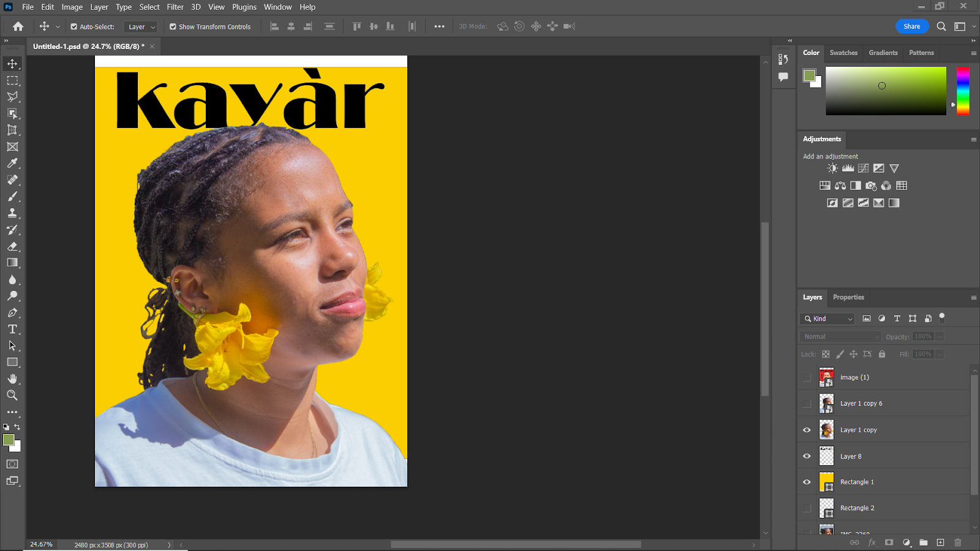
Task: Select the Hand tool
Action: click(12, 378)
